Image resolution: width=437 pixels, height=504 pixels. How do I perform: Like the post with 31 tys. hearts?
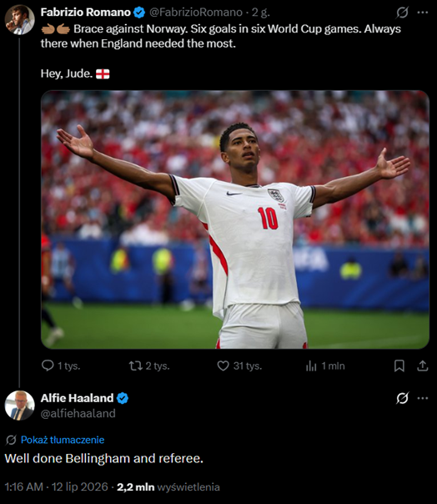coord(223,365)
